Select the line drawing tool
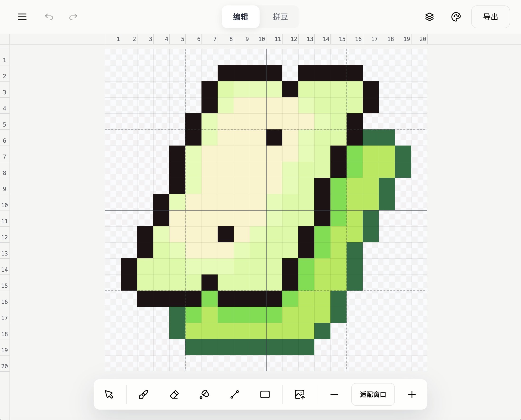 pos(235,394)
